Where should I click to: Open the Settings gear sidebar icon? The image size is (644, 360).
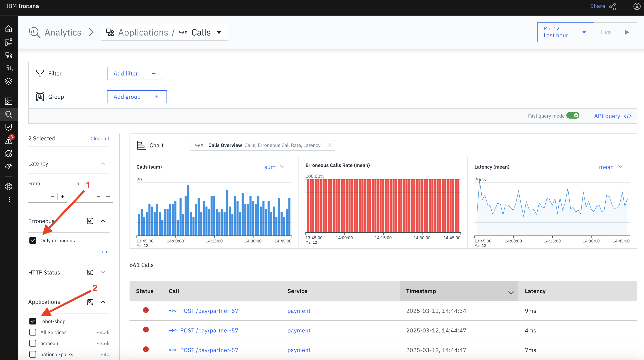point(9,187)
